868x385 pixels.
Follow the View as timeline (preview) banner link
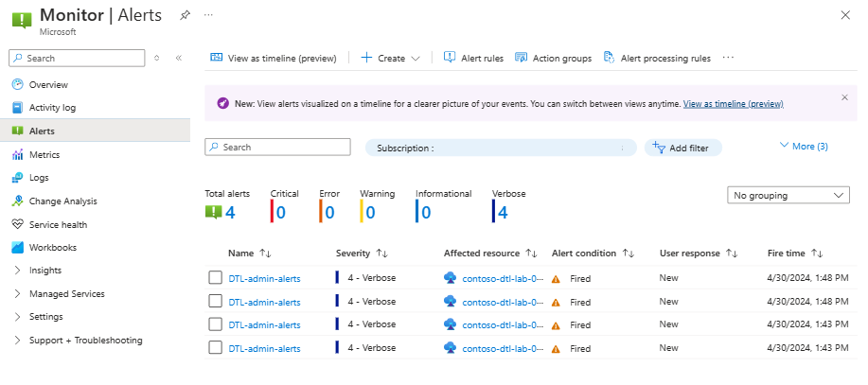[x=733, y=103]
